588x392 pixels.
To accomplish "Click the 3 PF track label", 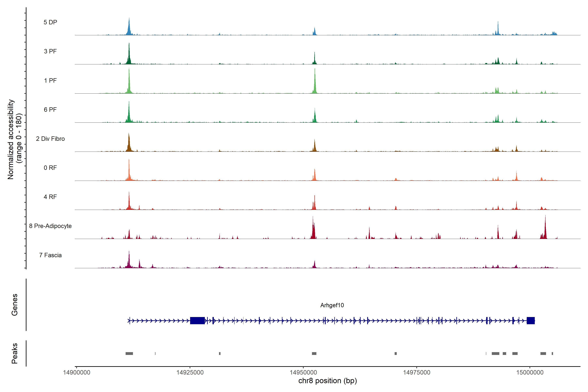I will tap(50, 51).
